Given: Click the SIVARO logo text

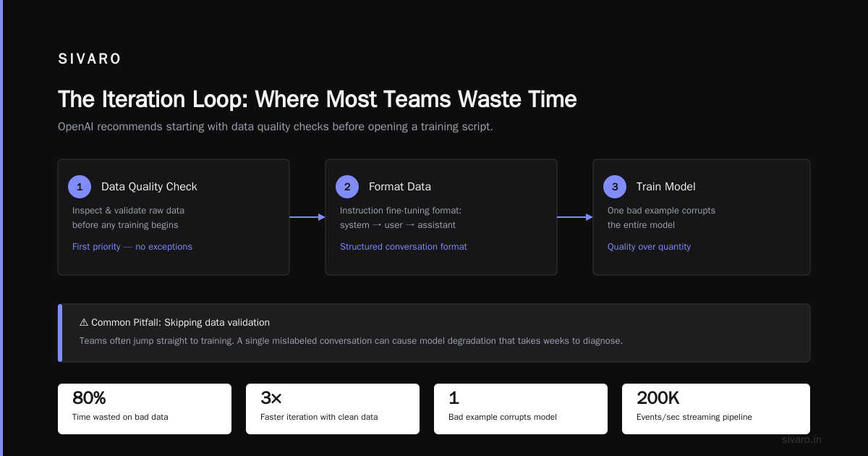Looking at the screenshot, I should (90, 59).
